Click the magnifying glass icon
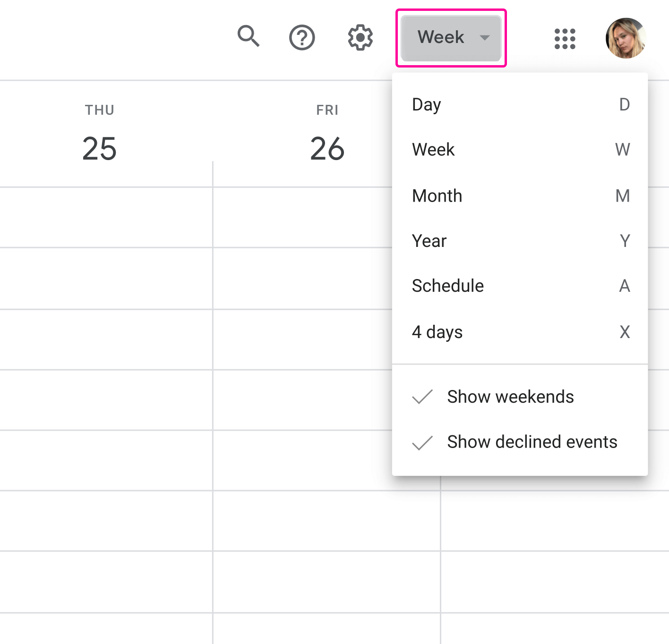Screen dimensions: 669x644 [249, 37]
